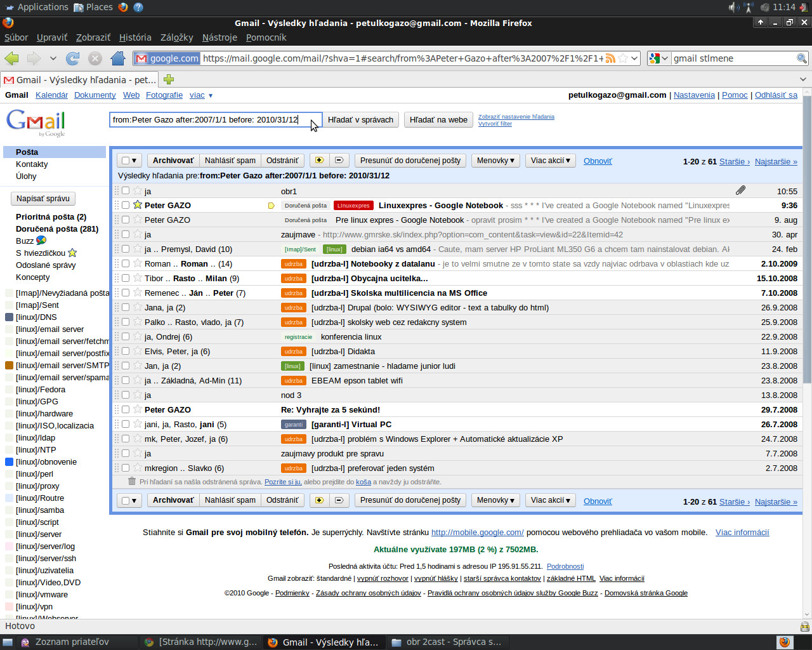
Task: Click the stop loading icon
Action: tap(95, 58)
